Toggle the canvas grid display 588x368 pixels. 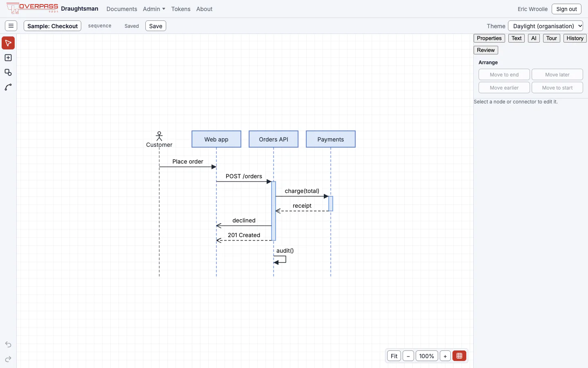[459, 356]
